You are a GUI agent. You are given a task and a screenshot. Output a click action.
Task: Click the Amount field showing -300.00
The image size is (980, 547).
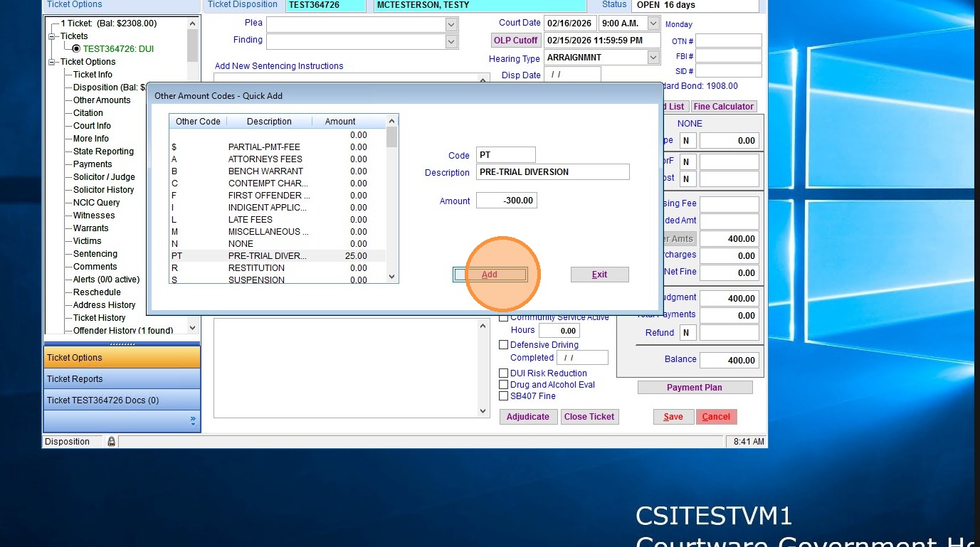[x=506, y=201]
